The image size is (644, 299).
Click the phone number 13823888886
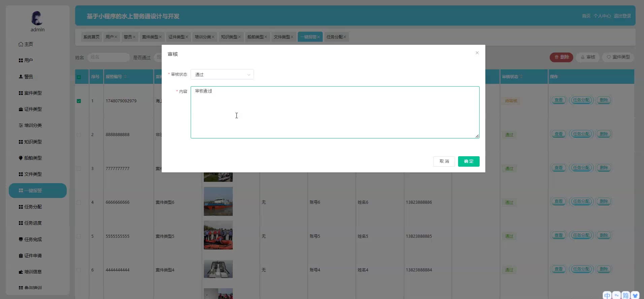tap(419, 202)
